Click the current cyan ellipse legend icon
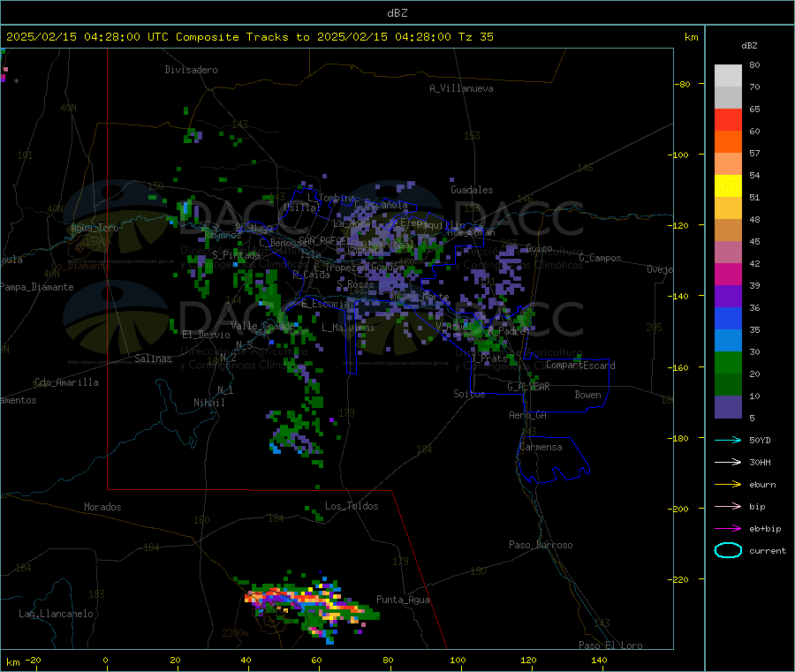This screenshot has height=672, width=795. (x=728, y=550)
